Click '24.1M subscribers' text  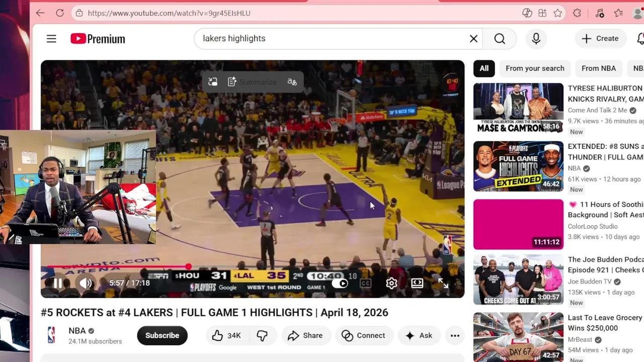95,341
